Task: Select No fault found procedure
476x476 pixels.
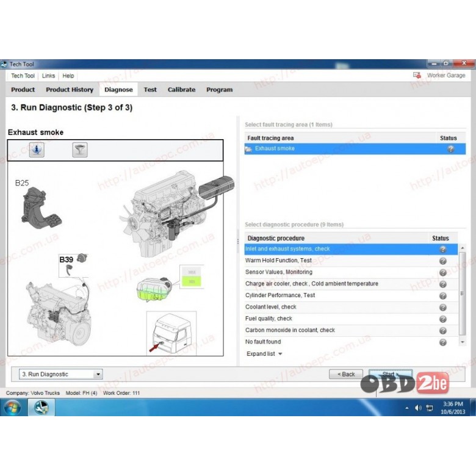Action: point(351,342)
